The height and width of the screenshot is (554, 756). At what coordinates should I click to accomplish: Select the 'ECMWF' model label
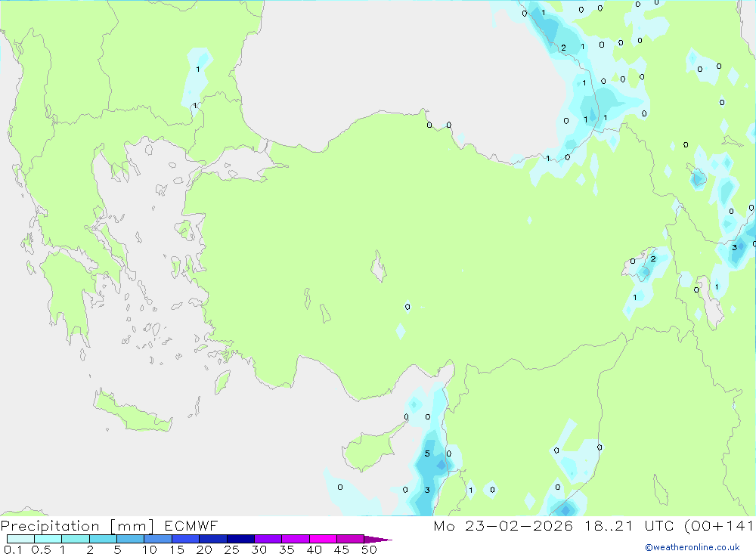coord(191,525)
